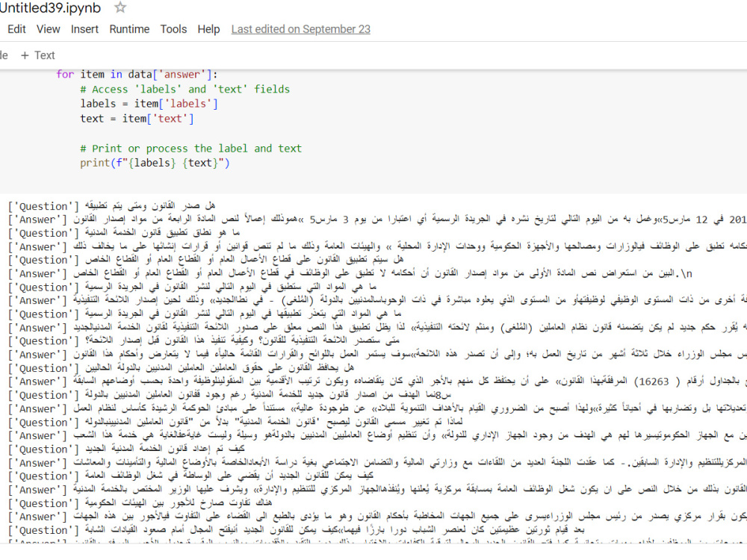
Task: Click the output line containing (16263)
Action: click(376, 382)
